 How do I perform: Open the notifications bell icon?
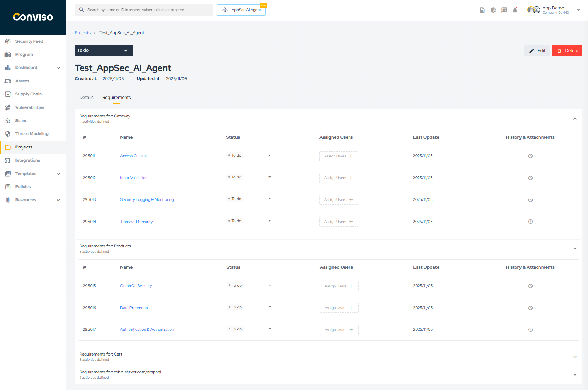tap(515, 10)
